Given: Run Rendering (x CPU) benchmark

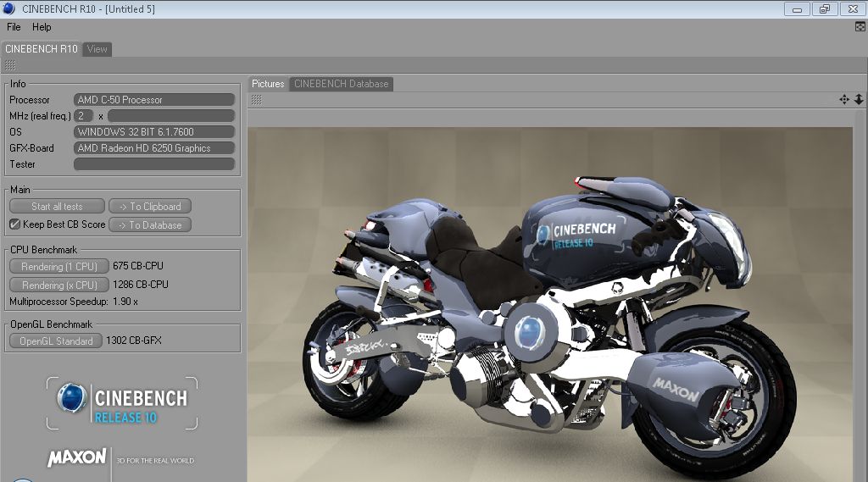Looking at the screenshot, I should pos(59,285).
